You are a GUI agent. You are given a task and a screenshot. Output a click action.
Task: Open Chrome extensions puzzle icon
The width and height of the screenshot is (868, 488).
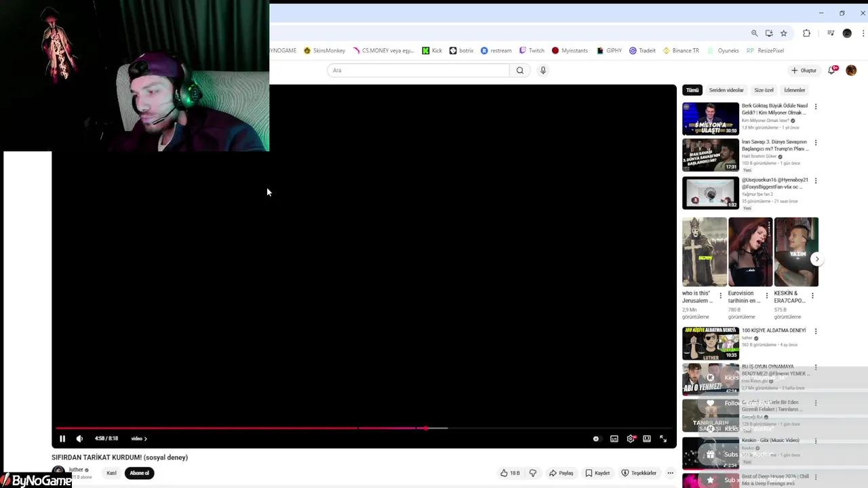click(806, 33)
